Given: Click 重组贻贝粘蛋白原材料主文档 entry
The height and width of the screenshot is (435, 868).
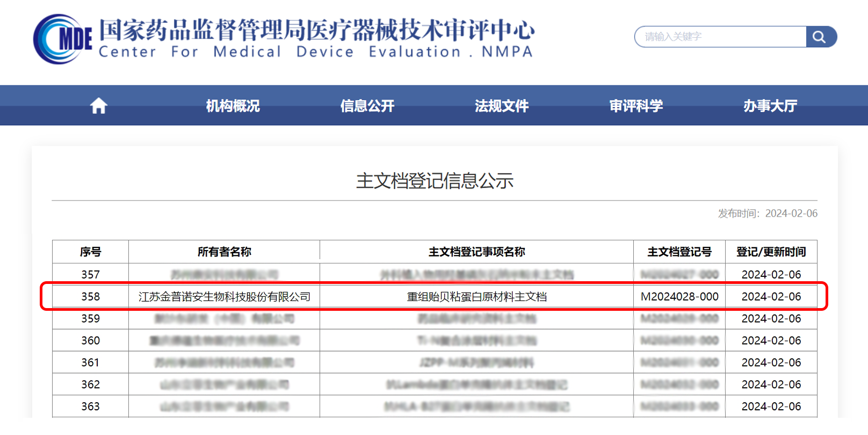Looking at the screenshot, I should (x=476, y=297).
